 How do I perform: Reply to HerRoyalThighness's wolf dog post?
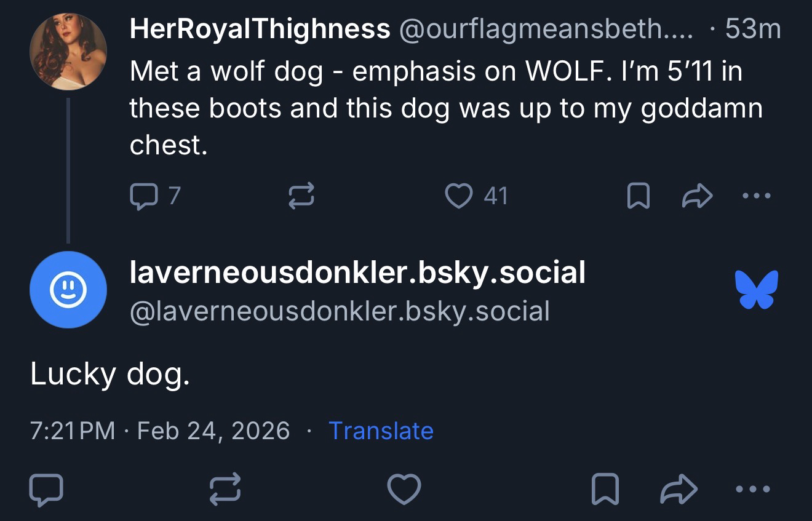pyautogui.click(x=143, y=196)
